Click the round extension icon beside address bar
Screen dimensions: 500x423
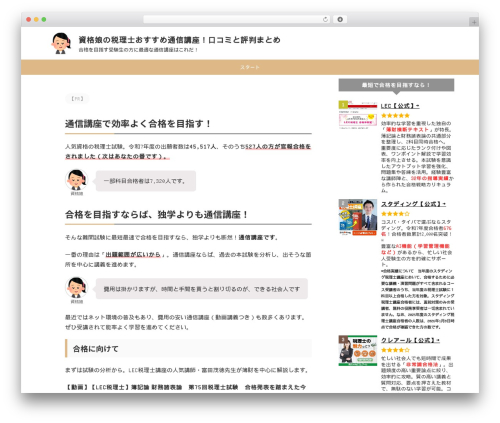(340, 19)
